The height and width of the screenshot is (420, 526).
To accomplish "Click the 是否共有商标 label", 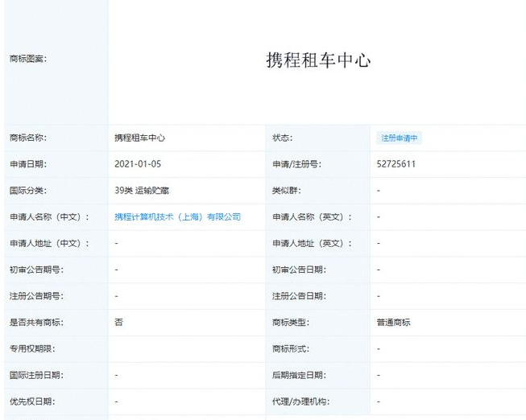I will click(x=36, y=323).
